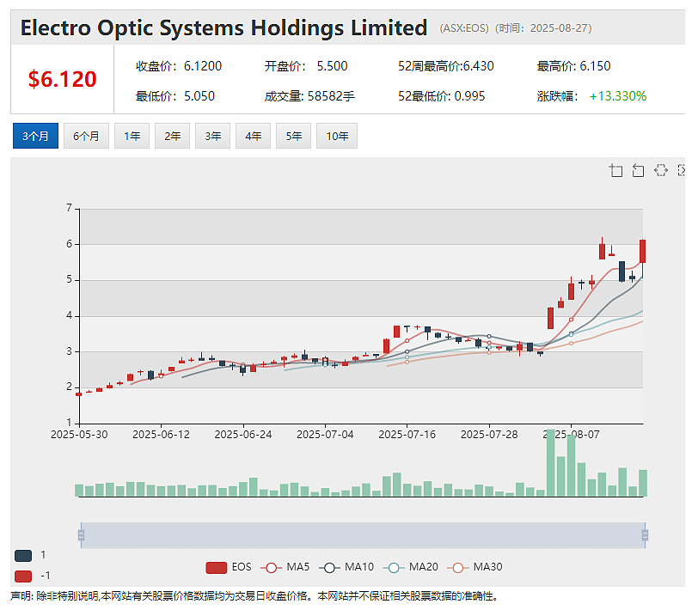Grab the left handle of the zoom slider

[81, 535]
